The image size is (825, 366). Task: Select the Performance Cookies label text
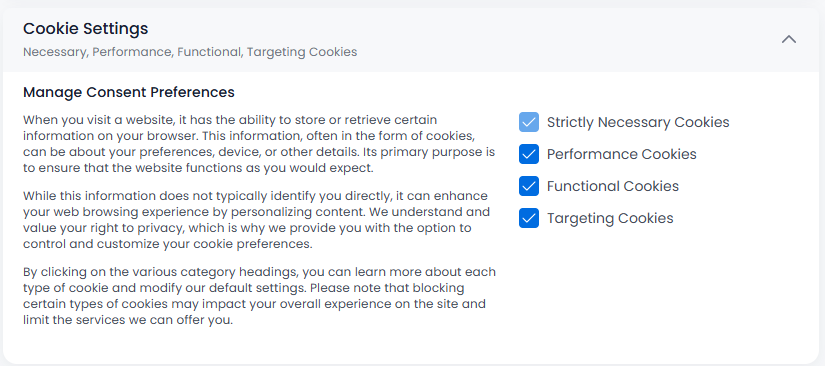click(622, 155)
